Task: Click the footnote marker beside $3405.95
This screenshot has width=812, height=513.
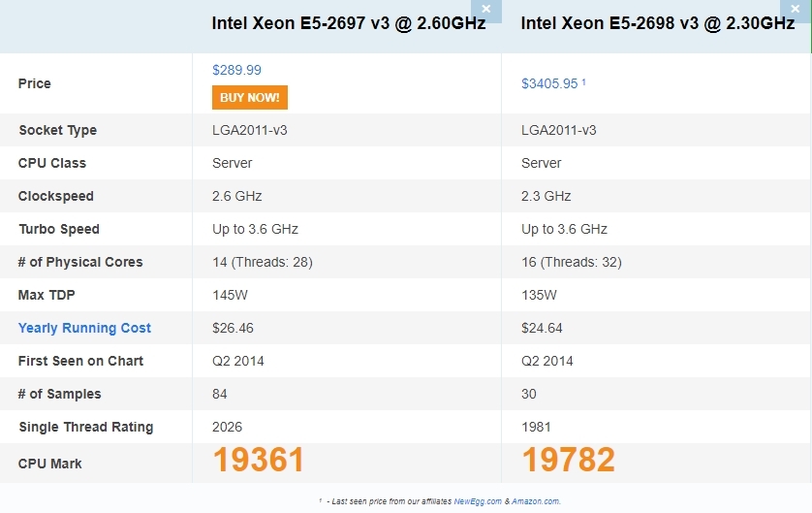Action: 583,82
